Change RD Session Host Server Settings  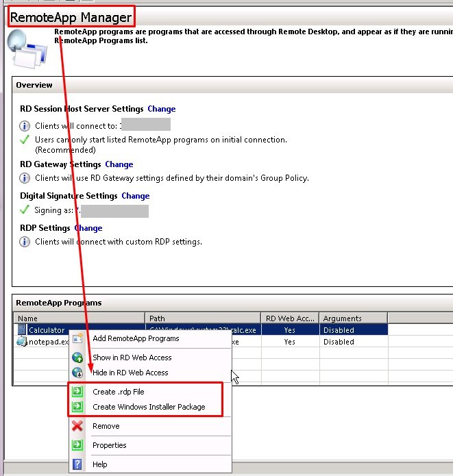pyautogui.click(x=161, y=109)
